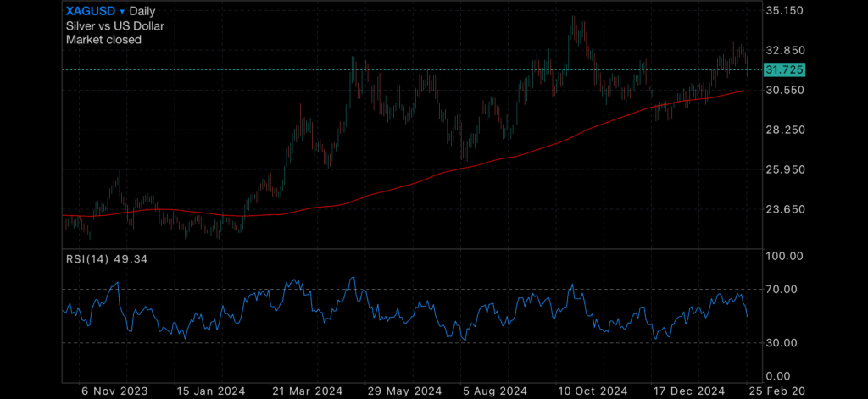Click the 25.950 price axis label
Screen dimensions: 868x399
click(x=786, y=170)
